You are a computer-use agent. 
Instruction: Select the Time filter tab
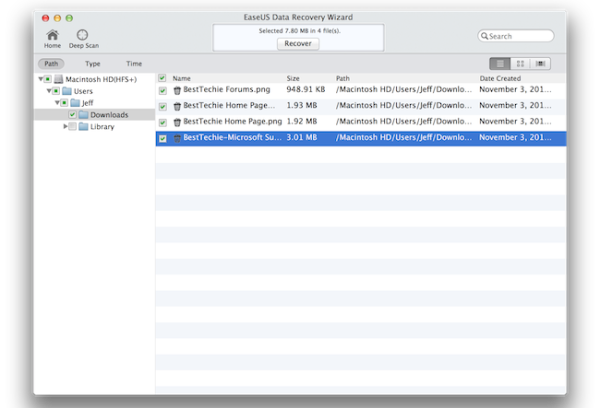coord(134,64)
